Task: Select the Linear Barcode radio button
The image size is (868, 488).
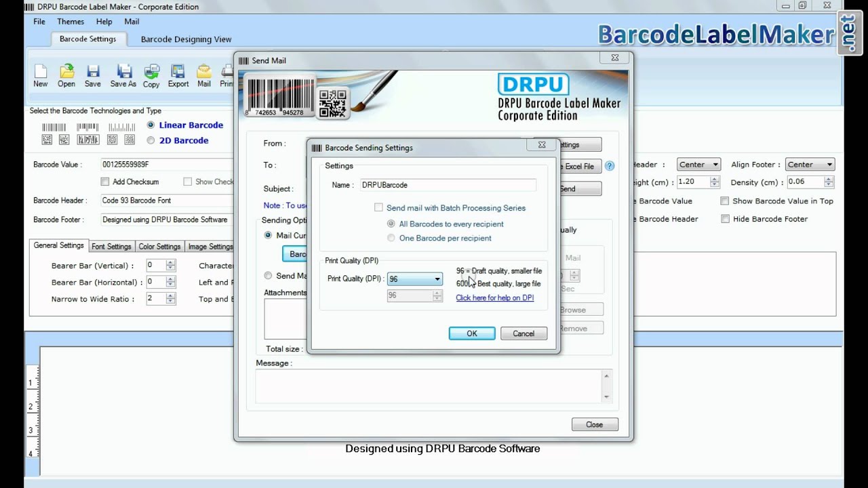Action: 151,125
